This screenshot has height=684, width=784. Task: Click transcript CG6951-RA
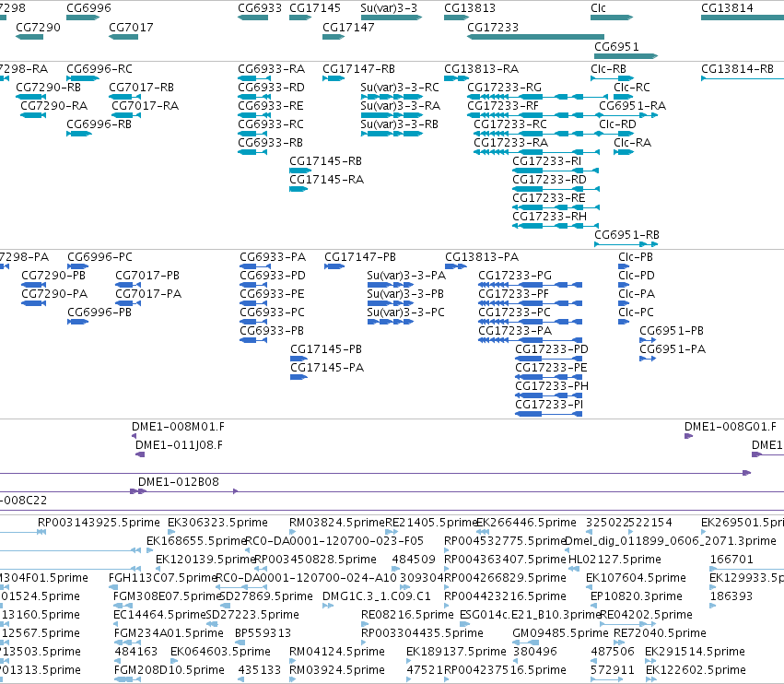[633, 106]
